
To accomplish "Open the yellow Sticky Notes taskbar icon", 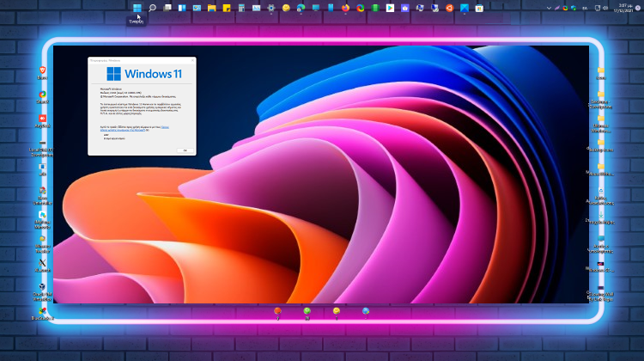I will tap(227, 8).
